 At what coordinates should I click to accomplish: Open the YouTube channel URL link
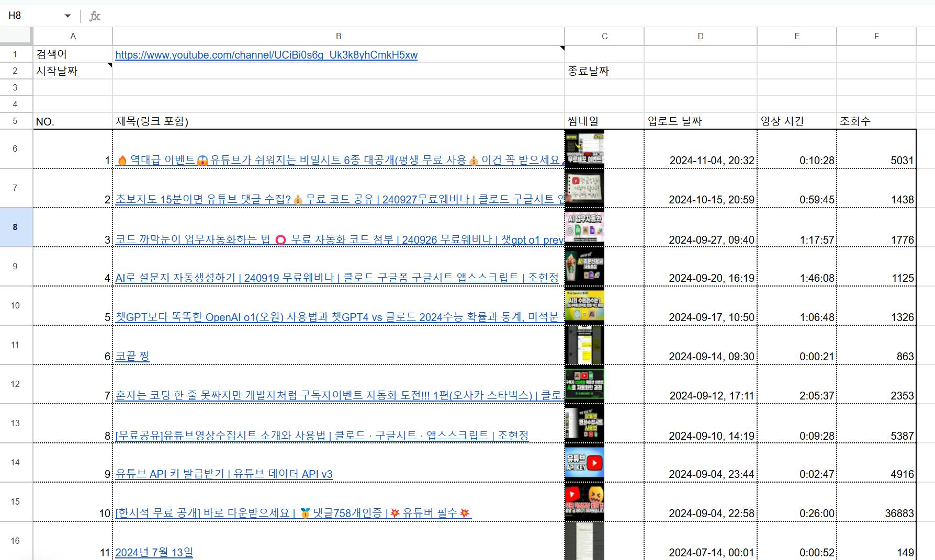click(x=266, y=55)
